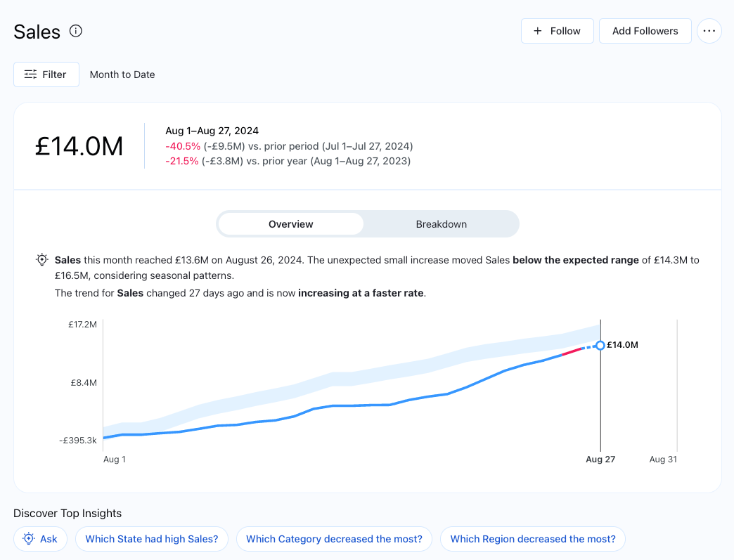
Task: Ask which Region decreased the most
Action: pyautogui.click(x=532, y=539)
